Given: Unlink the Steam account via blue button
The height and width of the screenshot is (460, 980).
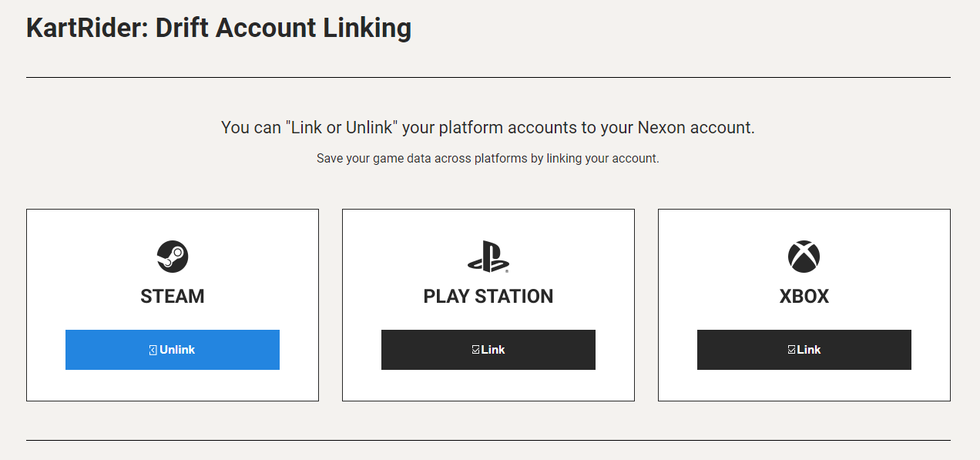Looking at the screenshot, I should 173,350.
